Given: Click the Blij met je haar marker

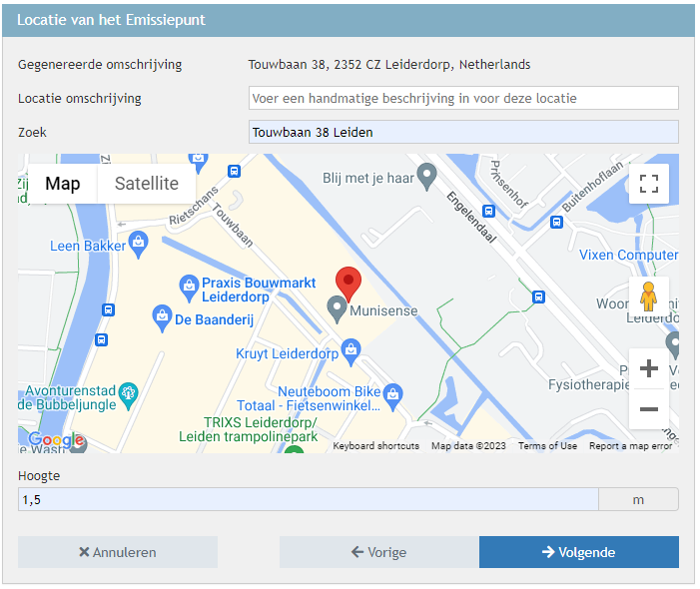Looking at the screenshot, I should (426, 177).
